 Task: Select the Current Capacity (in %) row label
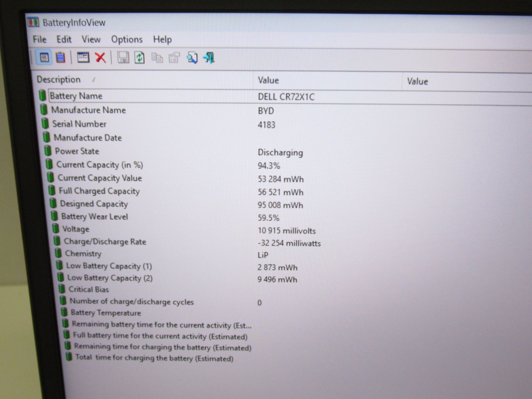click(x=100, y=165)
